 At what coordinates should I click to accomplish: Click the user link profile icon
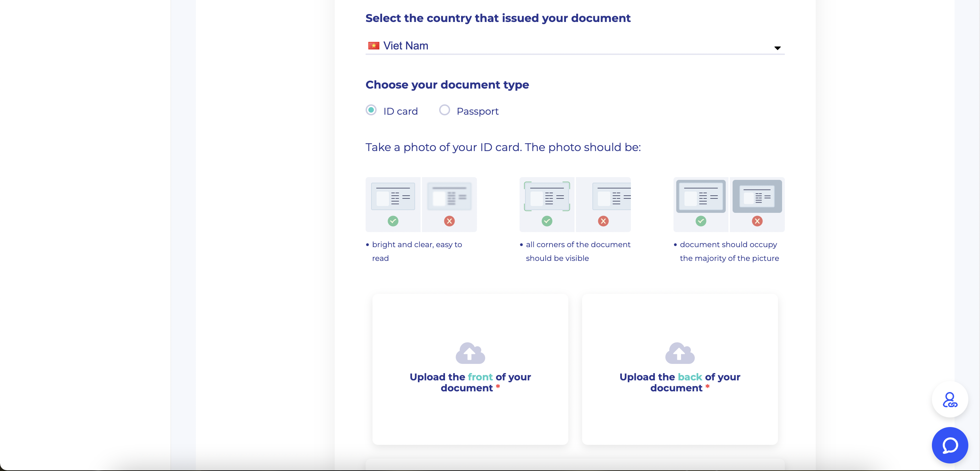[x=949, y=400]
